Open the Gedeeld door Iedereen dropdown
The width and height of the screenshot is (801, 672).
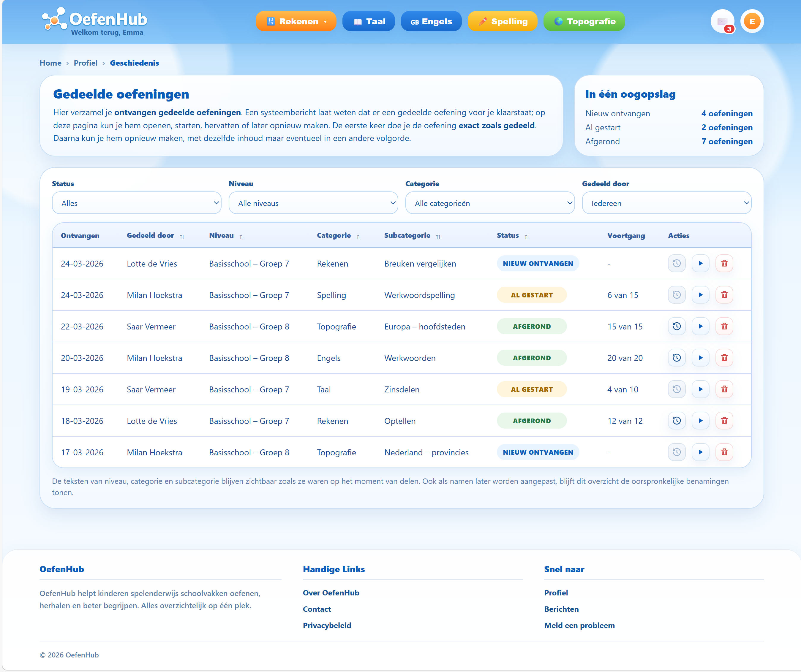pyautogui.click(x=666, y=203)
